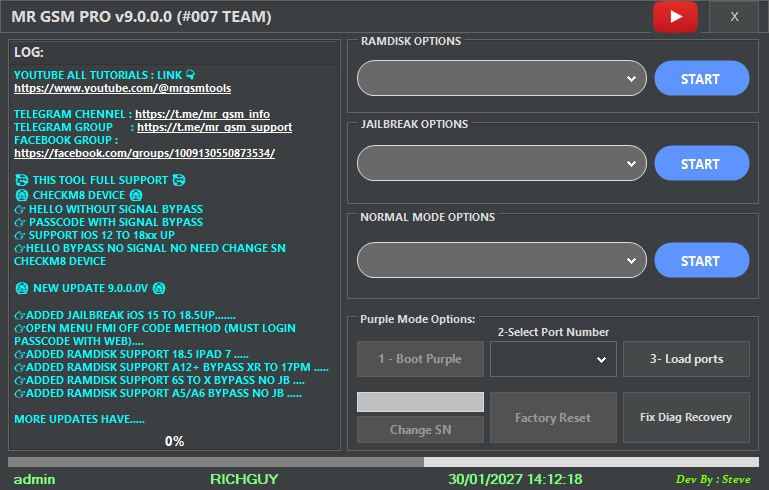Click the Factory Reset button
The image size is (769, 490).
pyautogui.click(x=553, y=417)
